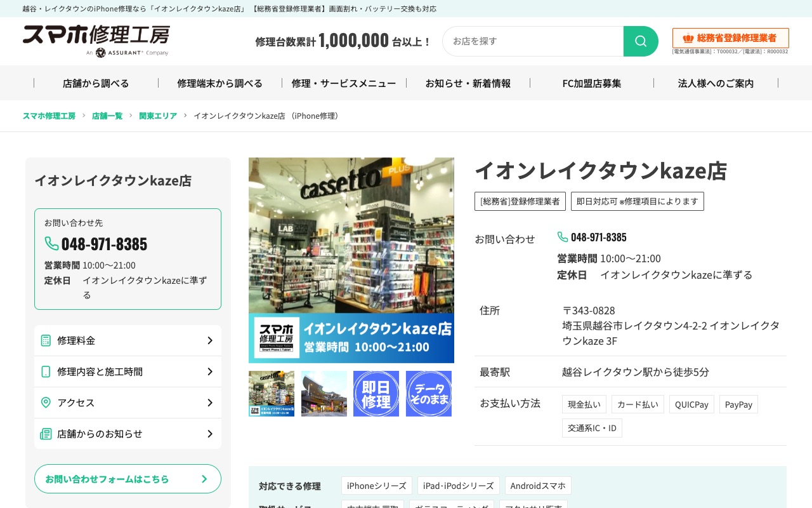Click the 即日対応可 tag
Viewport: 812px width, 508px height.
(638, 201)
